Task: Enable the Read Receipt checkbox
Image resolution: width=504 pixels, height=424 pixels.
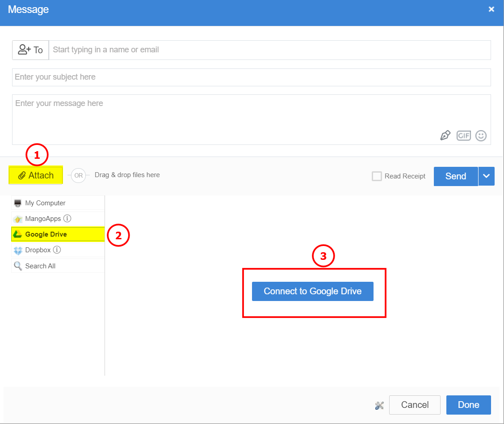Action: [377, 176]
